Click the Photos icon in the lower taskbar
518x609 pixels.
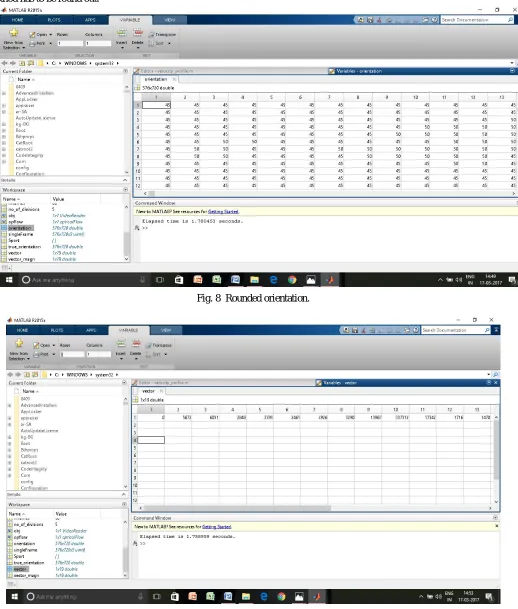click(x=299, y=597)
